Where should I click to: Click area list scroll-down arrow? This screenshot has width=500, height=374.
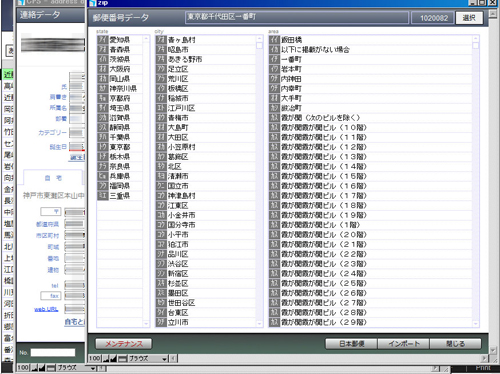tap(476, 324)
